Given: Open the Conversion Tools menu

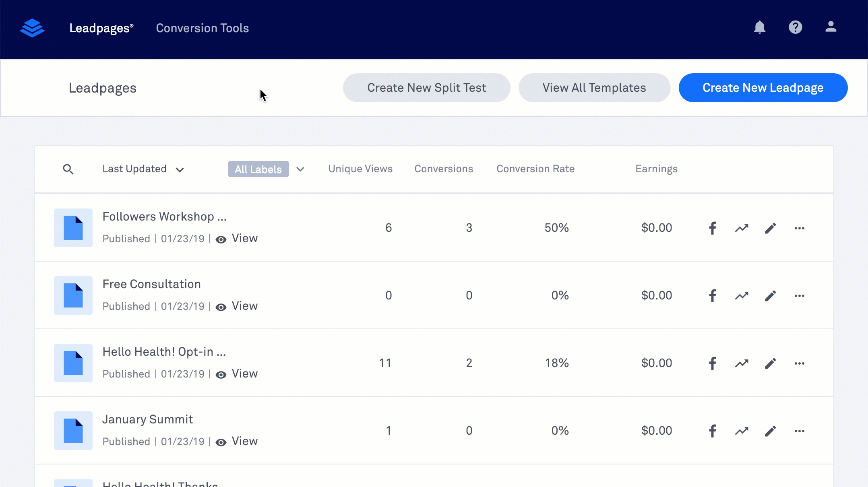Looking at the screenshot, I should point(203,28).
